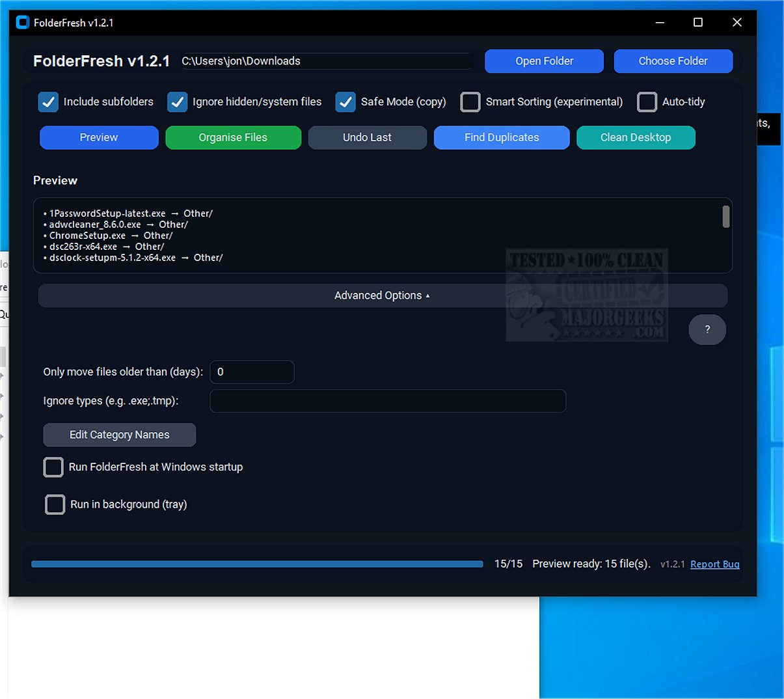The height and width of the screenshot is (699, 784).
Task: Turn on the Auto-tidy checkbox
Action: click(x=647, y=102)
